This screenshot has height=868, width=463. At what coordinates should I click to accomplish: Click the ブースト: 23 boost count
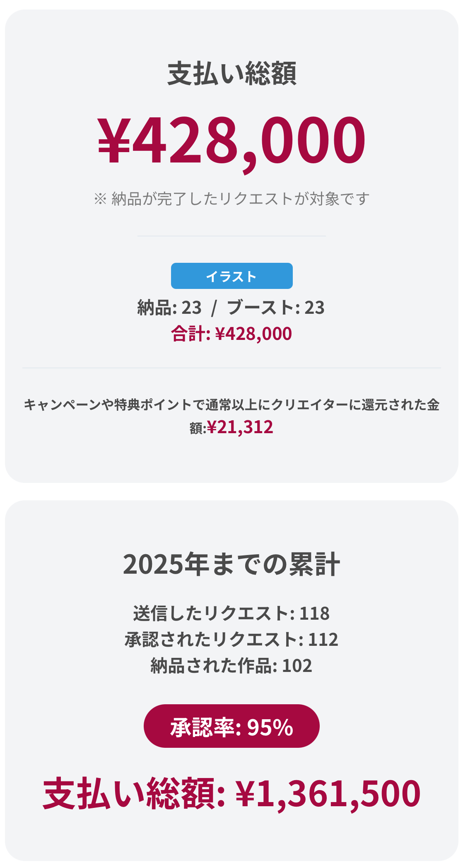tap(276, 308)
